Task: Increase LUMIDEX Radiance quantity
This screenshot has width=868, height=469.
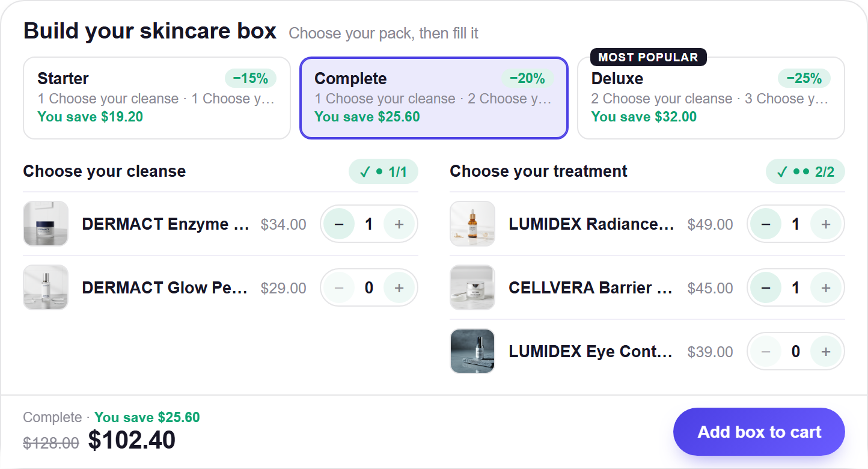Action: 825,224
